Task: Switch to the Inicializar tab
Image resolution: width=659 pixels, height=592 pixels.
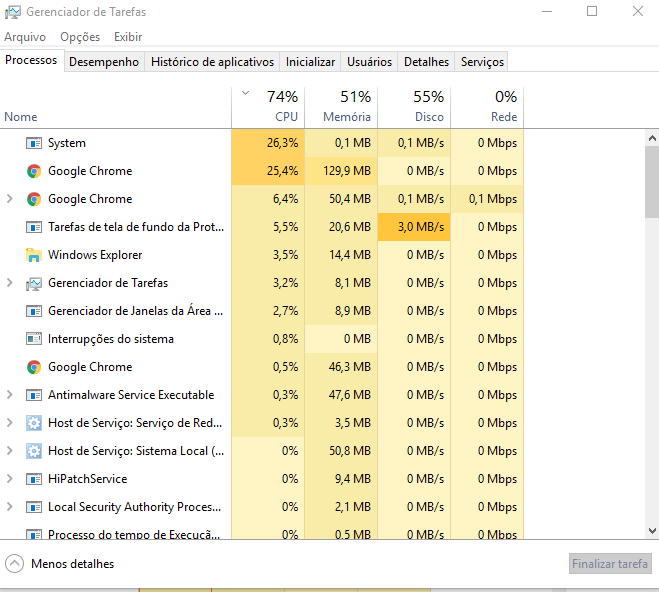Action: tap(310, 62)
